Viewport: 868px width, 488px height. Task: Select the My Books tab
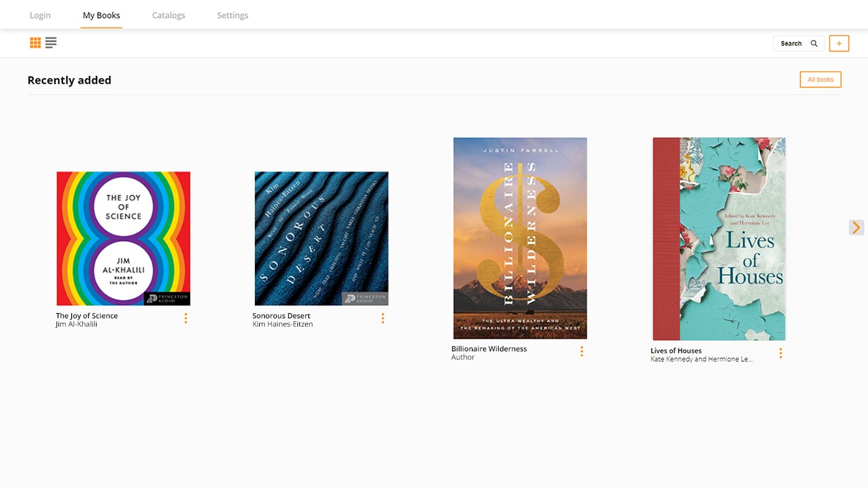point(102,15)
